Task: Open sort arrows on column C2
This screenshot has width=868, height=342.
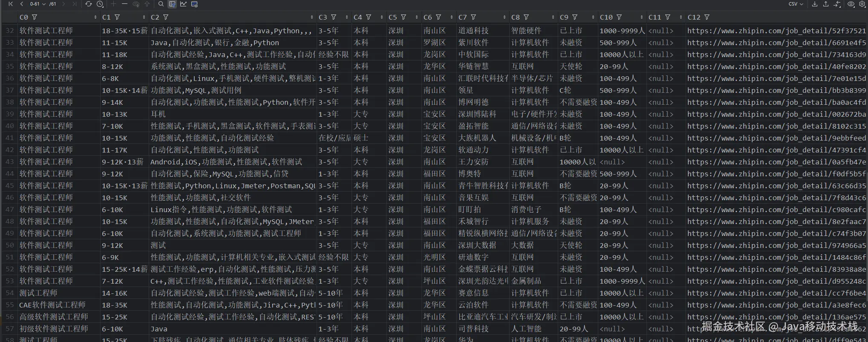Action: click(311, 17)
